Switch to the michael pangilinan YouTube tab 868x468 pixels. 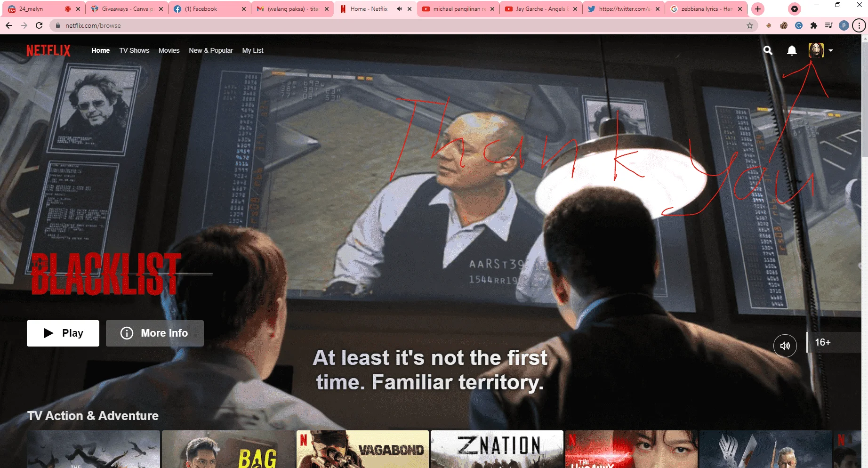point(459,9)
